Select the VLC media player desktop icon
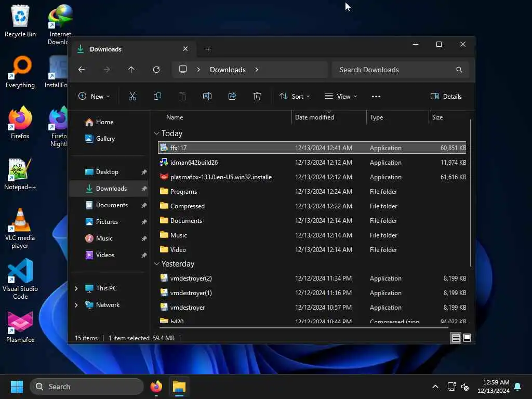 (x=20, y=229)
